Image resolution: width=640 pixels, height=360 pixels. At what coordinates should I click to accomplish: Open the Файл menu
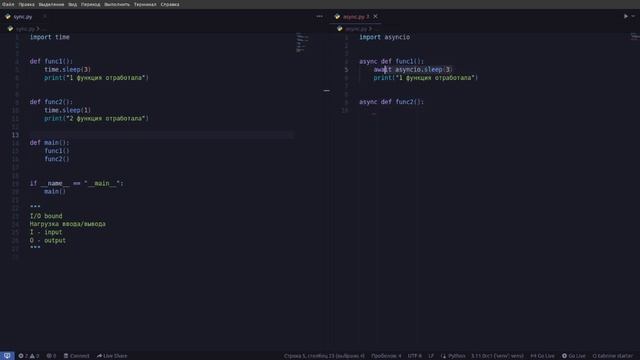(x=8, y=4)
